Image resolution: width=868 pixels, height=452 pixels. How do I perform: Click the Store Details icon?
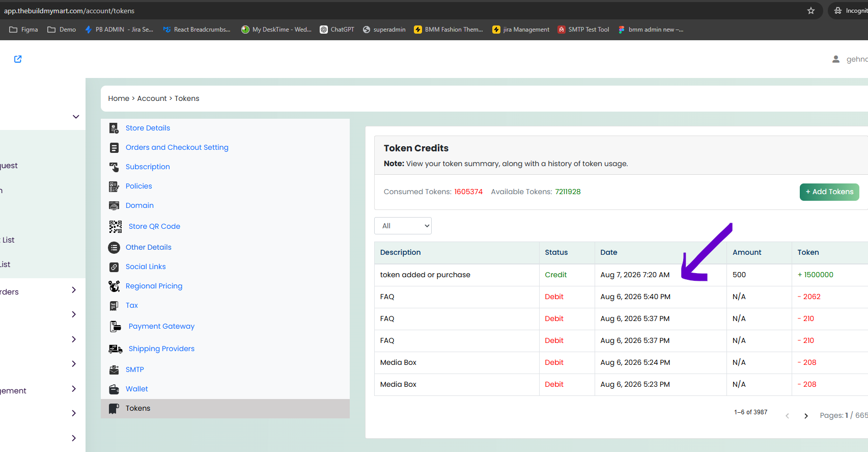(114, 128)
